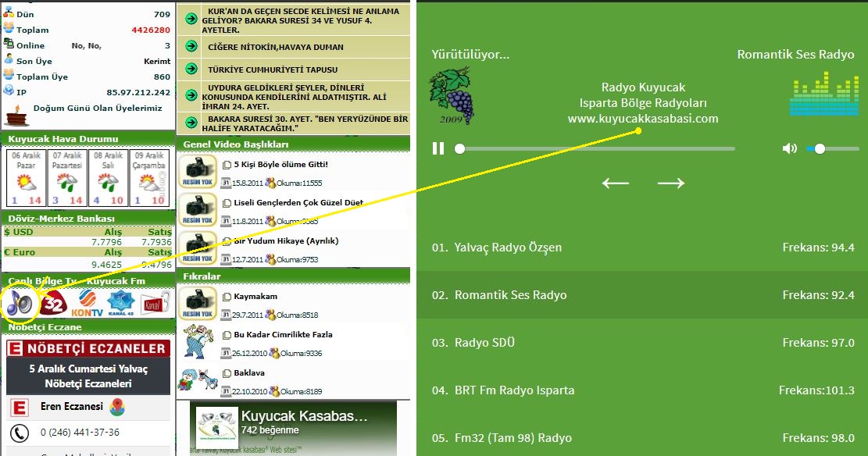Click the IP address 85.97.212.242
This screenshot has width=868, height=456.
(138, 92)
